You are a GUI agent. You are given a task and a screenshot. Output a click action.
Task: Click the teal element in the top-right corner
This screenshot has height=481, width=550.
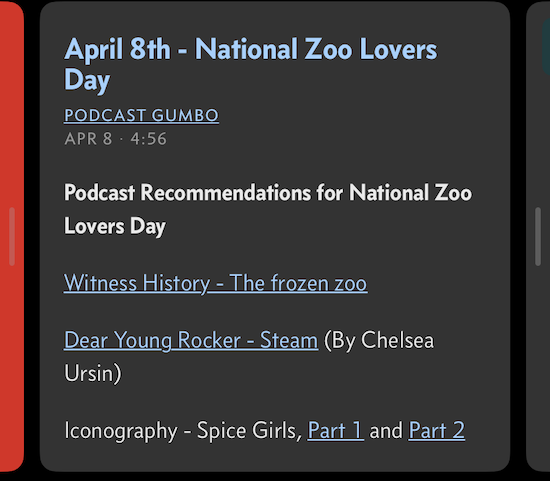pyautogui.click(x=546, y=46)
